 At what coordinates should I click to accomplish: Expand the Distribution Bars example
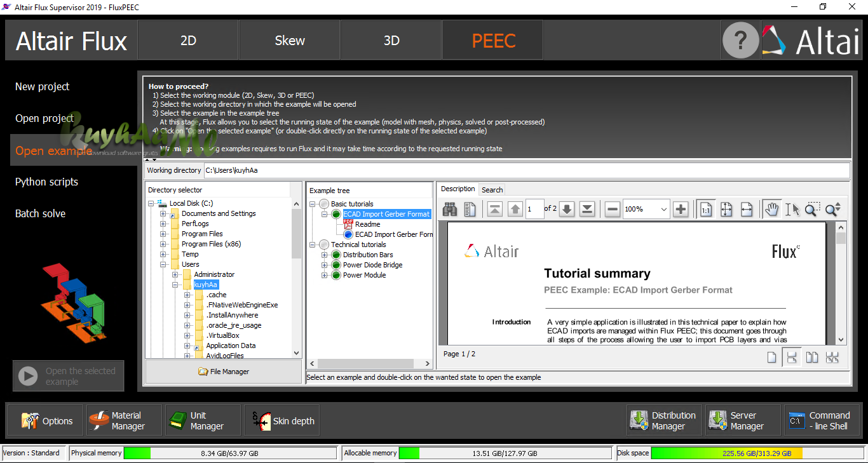click(325, 255)
